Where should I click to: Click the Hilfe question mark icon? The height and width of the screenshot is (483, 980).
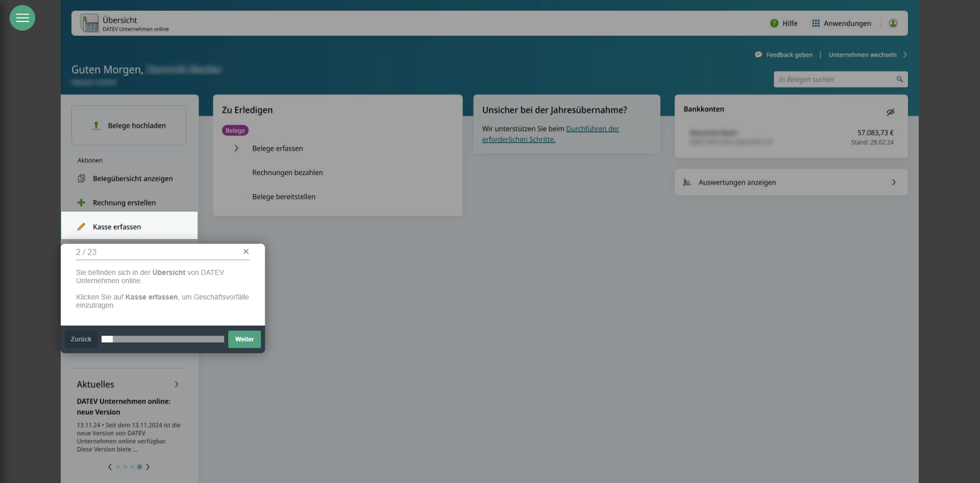774,23
